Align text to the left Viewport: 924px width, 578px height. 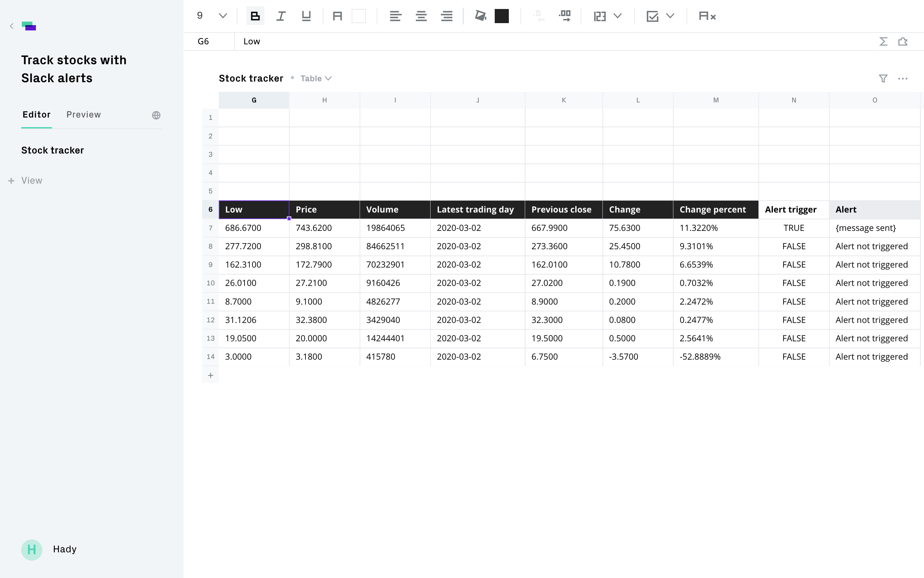pos(395,16)
